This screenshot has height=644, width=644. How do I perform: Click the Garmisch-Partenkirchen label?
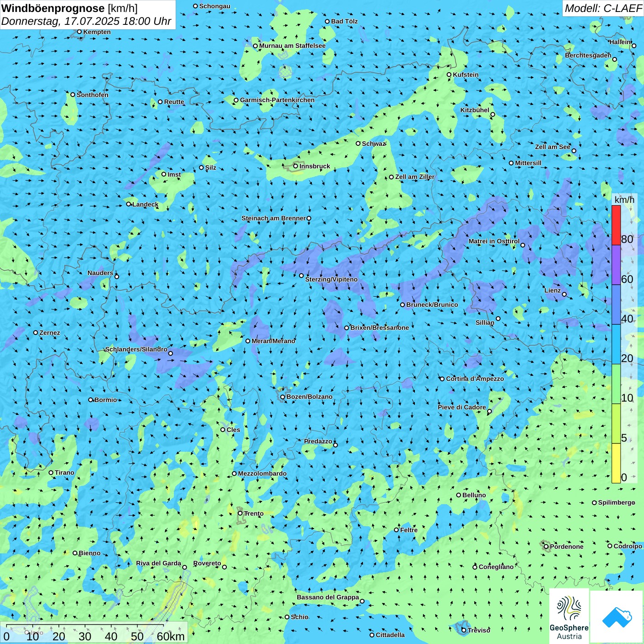[277, 100]
